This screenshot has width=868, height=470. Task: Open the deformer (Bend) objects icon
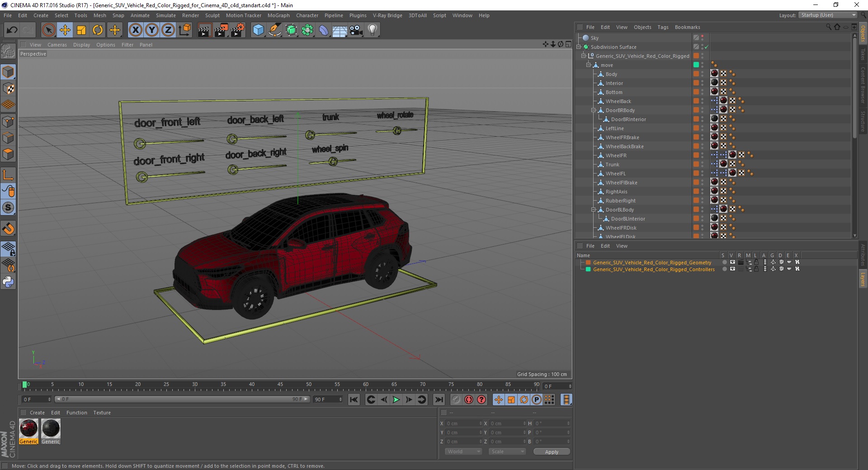[324, 30]
